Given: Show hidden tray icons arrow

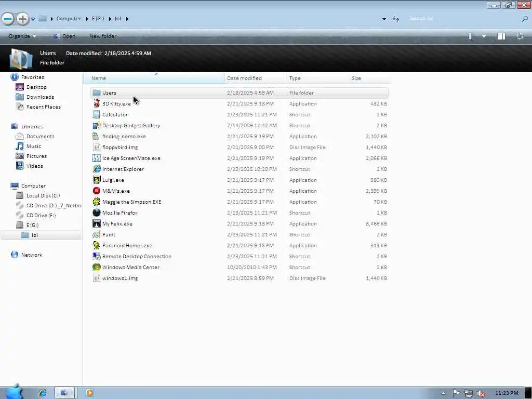Looking at the screenshot, I should coord(443,393).
